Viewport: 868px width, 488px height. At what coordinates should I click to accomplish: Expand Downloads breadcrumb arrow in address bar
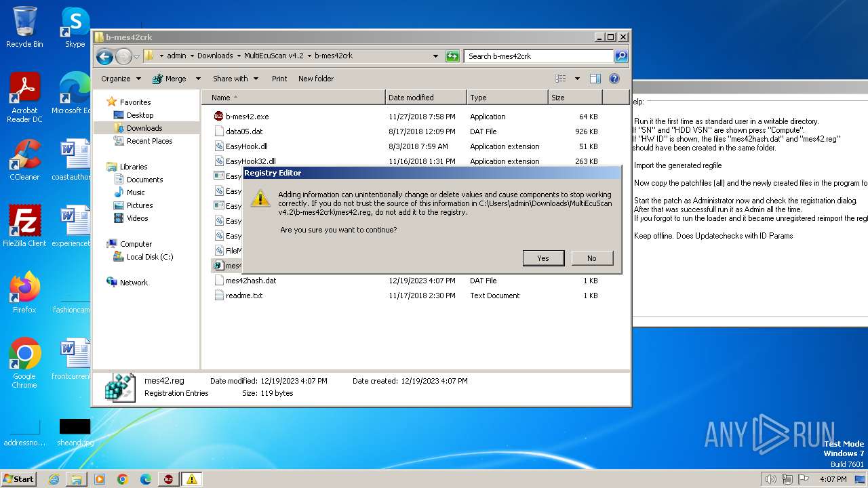pos(238,56)
